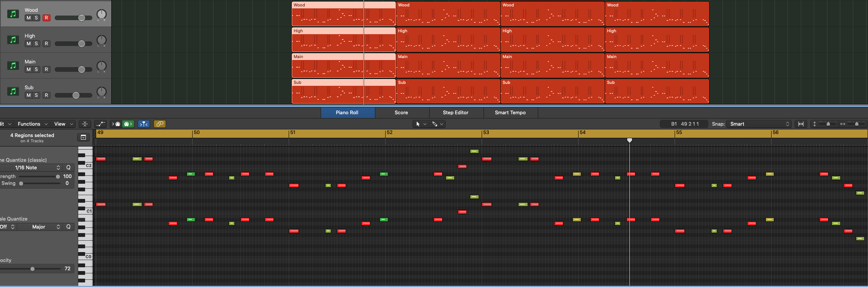Solo the Wood track
This screenshot has width=868, height=287.
36,18
